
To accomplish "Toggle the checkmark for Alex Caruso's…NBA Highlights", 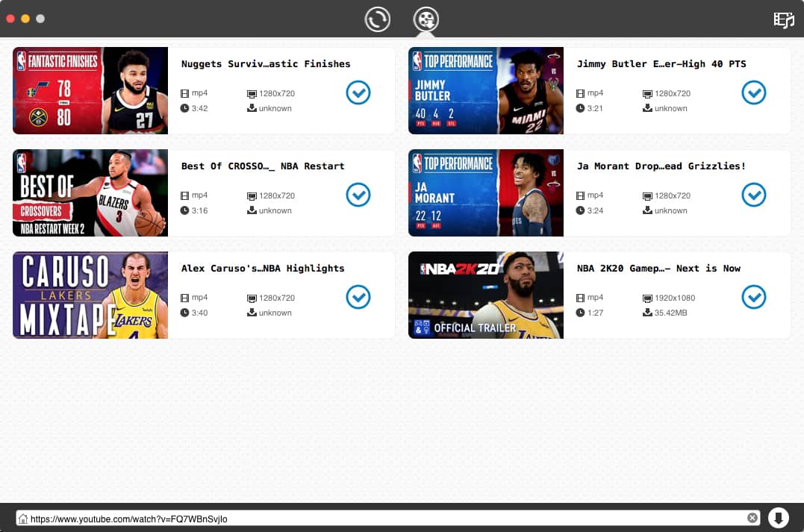I will coord(358,297).
